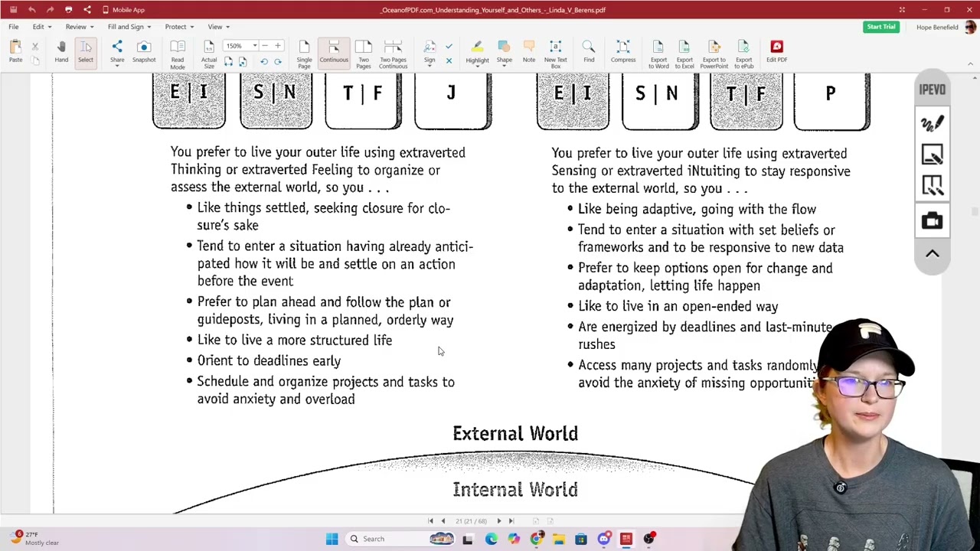980x551 pixels.
Task: Open the Edit menu
Action: [x=41, y=27]
